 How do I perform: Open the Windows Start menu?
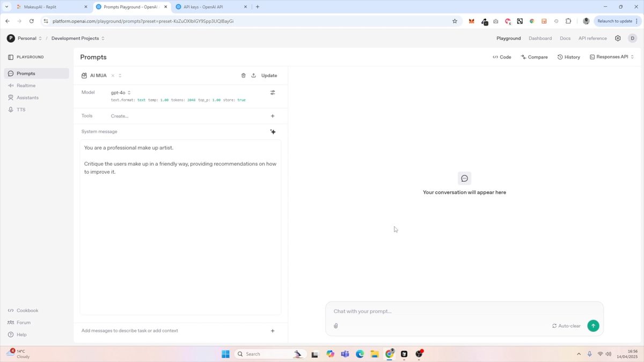[x=225, y=354]
